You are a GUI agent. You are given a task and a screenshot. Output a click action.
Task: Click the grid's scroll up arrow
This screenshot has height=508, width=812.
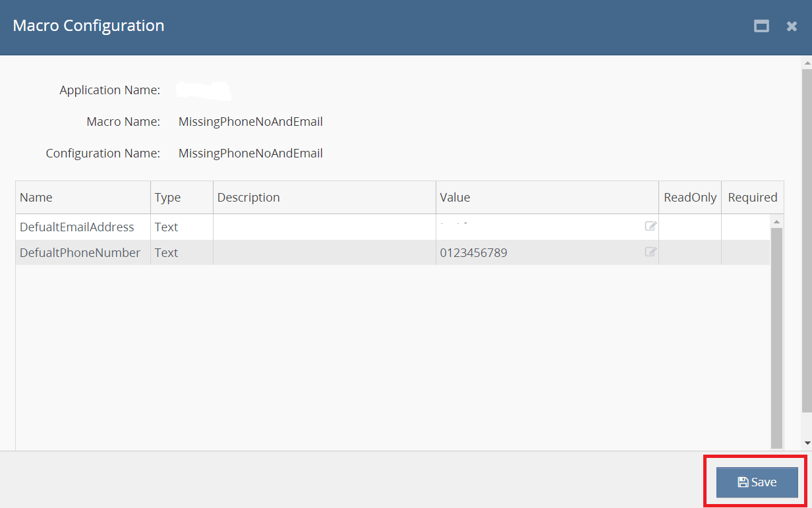click(776, 221)
